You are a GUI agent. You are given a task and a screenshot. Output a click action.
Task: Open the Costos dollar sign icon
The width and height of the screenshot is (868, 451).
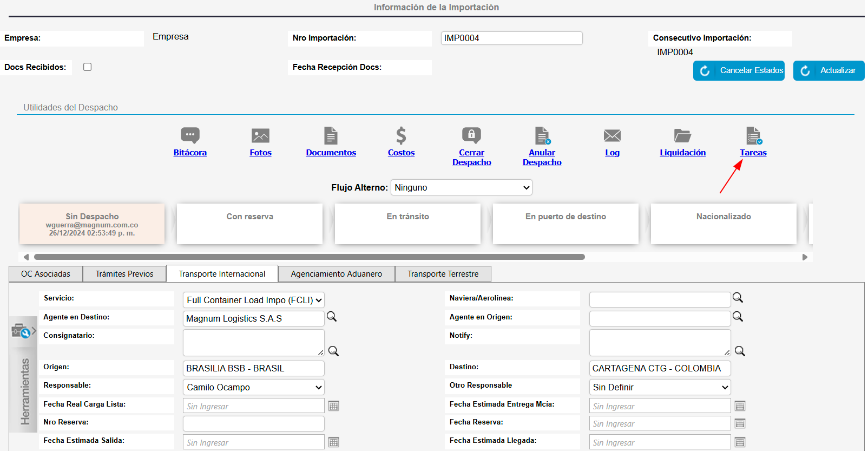point(401,135)
